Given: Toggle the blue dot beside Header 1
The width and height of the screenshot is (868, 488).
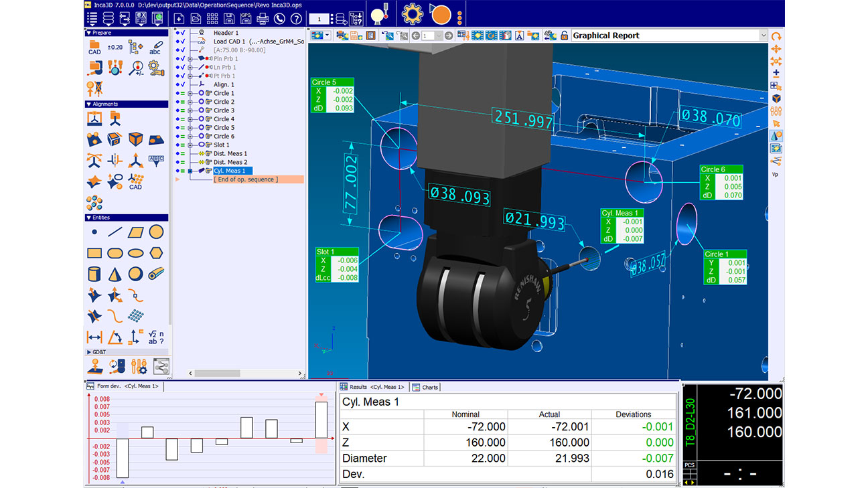Looking at the screenshot, I should 177,33.
